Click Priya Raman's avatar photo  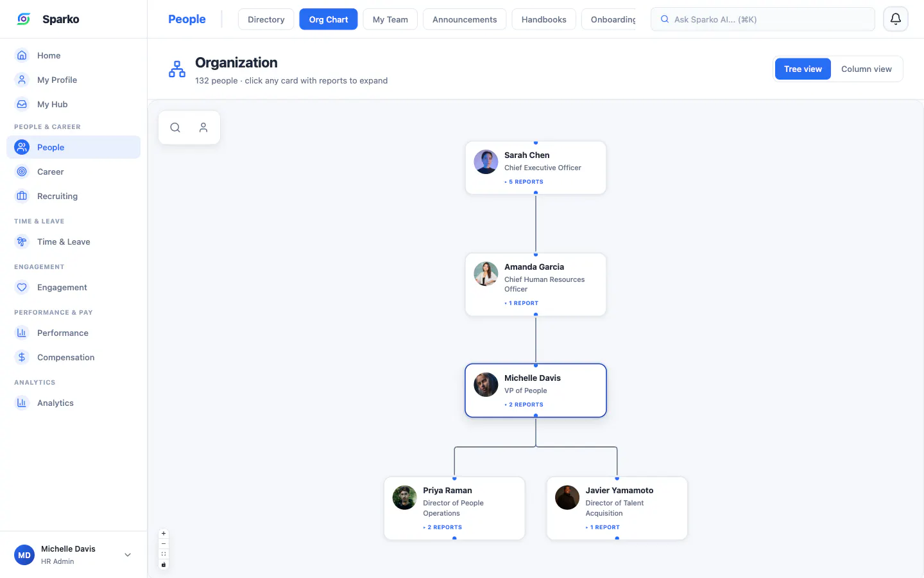click(404, 497)
